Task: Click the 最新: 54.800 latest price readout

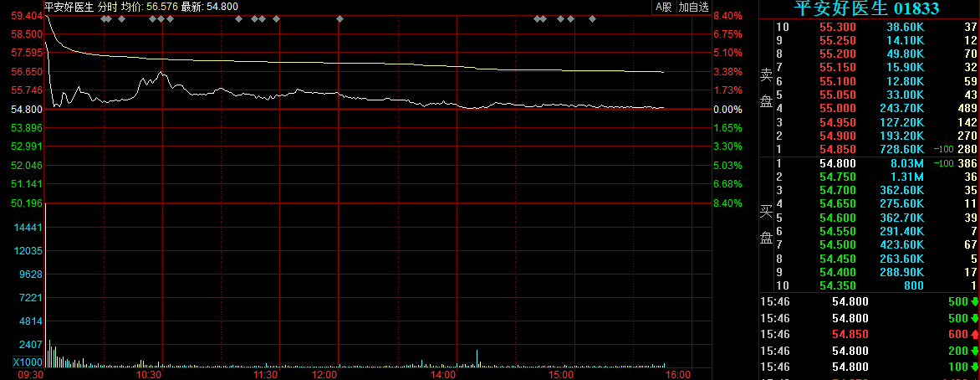Action: pos(209,6)
